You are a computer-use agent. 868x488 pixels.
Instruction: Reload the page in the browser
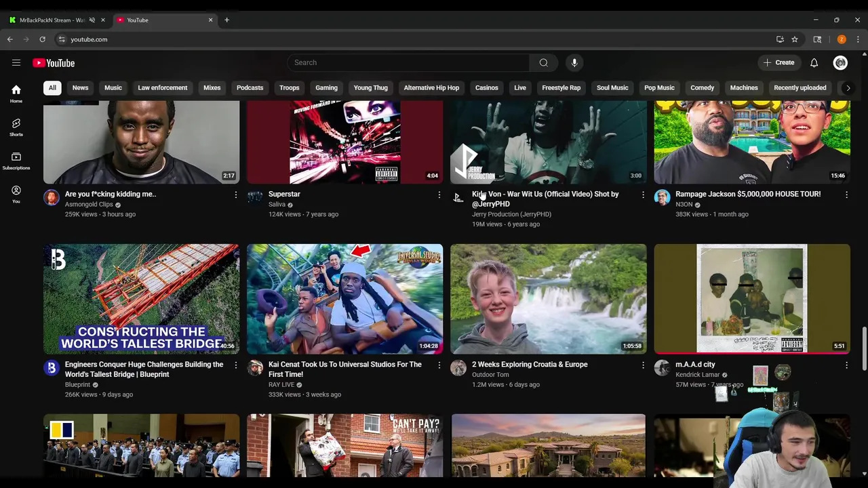(42, 39)
